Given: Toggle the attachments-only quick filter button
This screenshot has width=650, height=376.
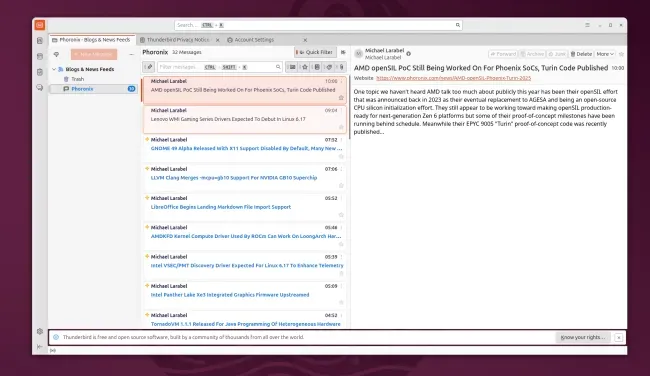Looking at the screenshot, I should (342, 67).
